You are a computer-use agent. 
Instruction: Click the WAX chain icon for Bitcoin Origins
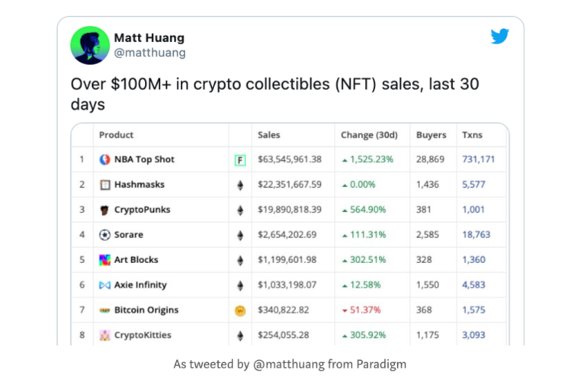point(240,310)
